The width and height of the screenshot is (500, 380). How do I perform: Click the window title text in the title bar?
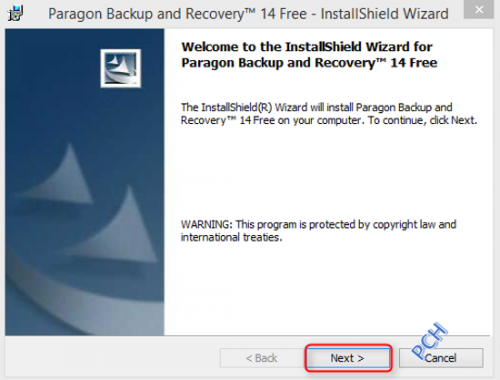click(x=248, y=14)
